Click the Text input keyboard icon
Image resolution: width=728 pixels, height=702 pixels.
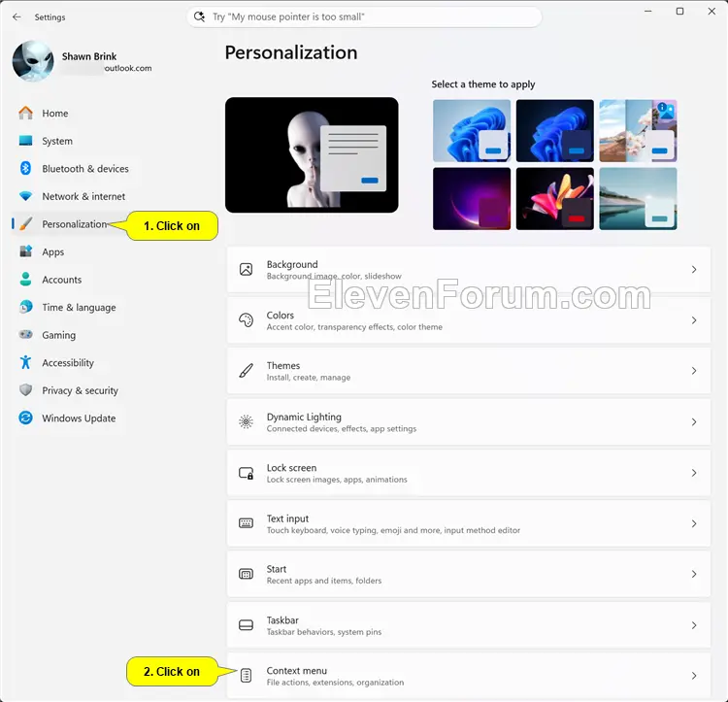[247, 523]
